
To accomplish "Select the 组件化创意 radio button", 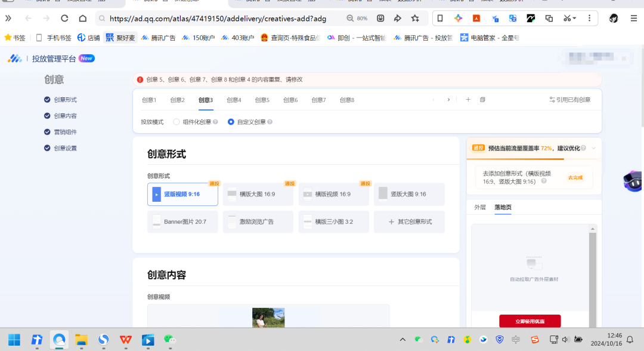I will pos(177,122).
